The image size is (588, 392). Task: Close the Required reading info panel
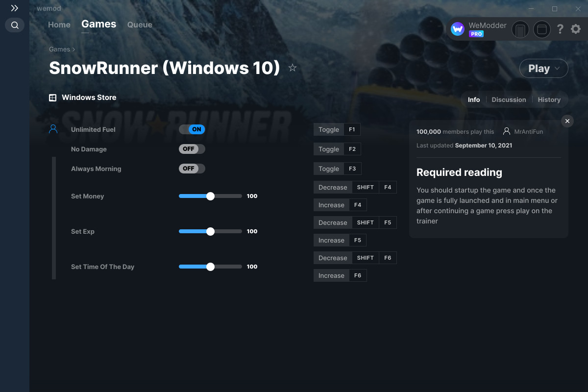[x=567, y=121]
